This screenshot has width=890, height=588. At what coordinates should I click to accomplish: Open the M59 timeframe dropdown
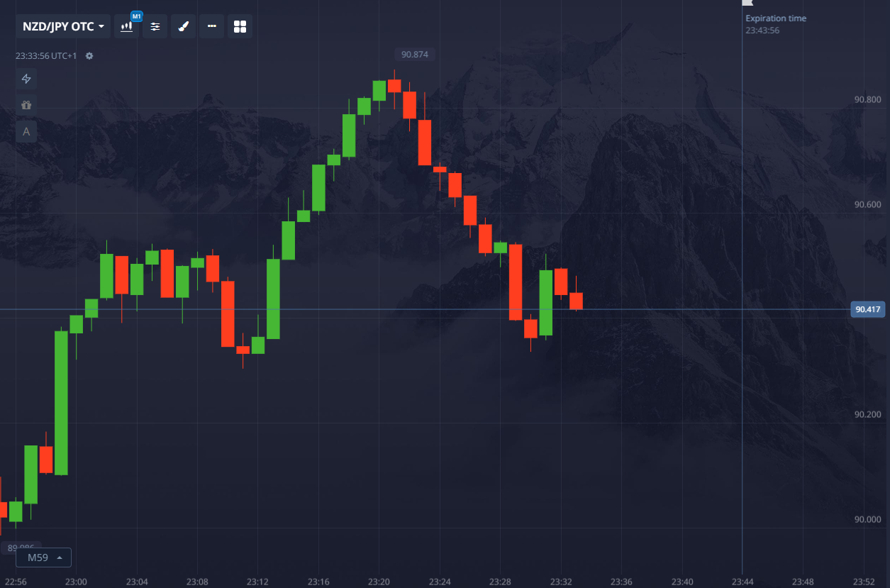(43, 558)
